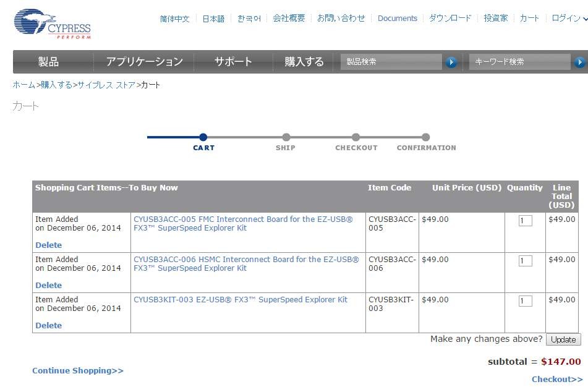Click quantity field for CYUSB3ACC-006
This screenshot has height=387, width=588.
(x=526, y=261)
